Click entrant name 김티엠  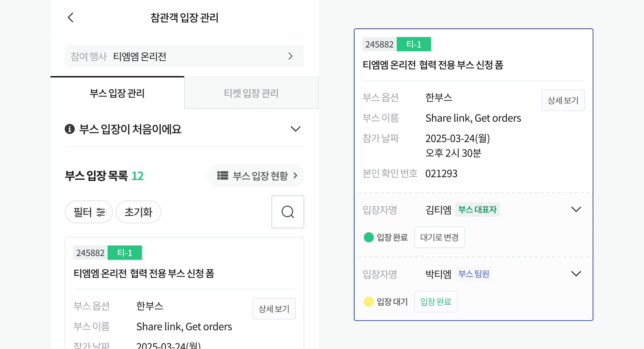(x=438, y=209)
